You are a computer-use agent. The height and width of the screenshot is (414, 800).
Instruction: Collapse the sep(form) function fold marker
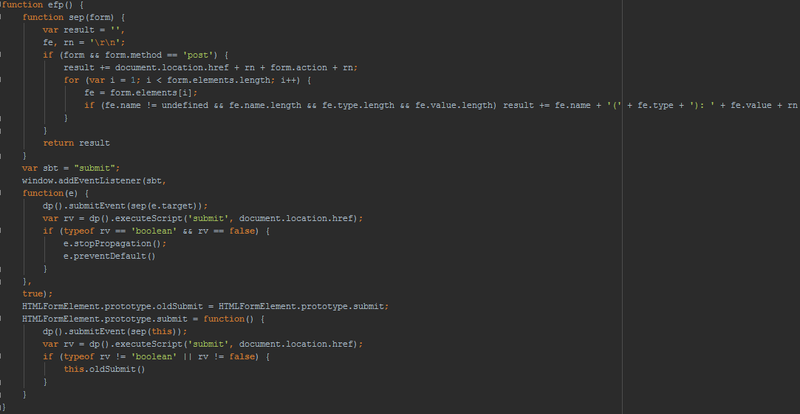click(x=2, y=17)
